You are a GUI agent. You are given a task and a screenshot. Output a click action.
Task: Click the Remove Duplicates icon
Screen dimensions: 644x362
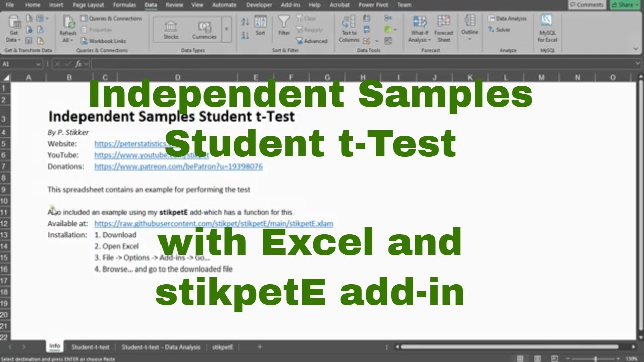click(x=367, y=30)
